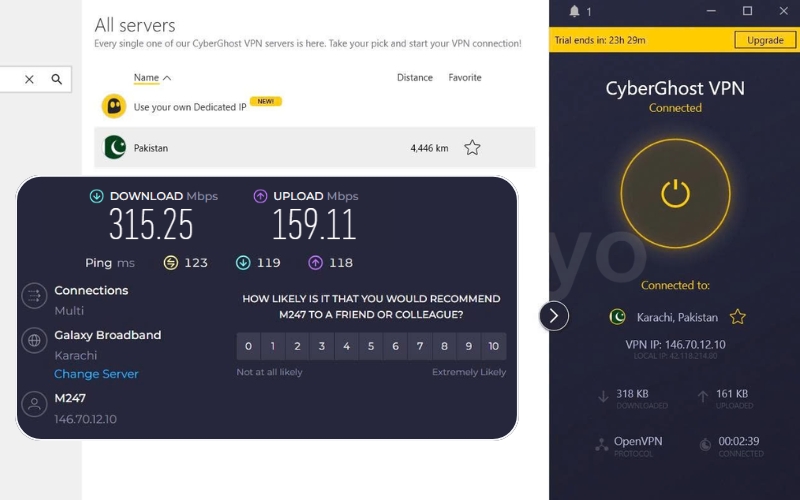Click the VPN IP: 146.70.12.10 text
Image resolution: width=800 pixels, height=500 pixels.
[x=675, y=344]
